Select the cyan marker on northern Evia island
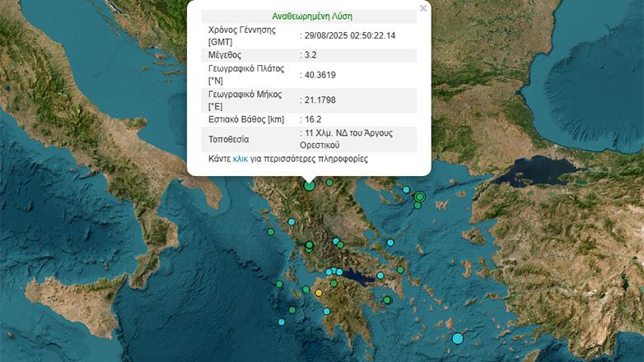This screenshot has height=362, width=644. (x=390, y=243)
